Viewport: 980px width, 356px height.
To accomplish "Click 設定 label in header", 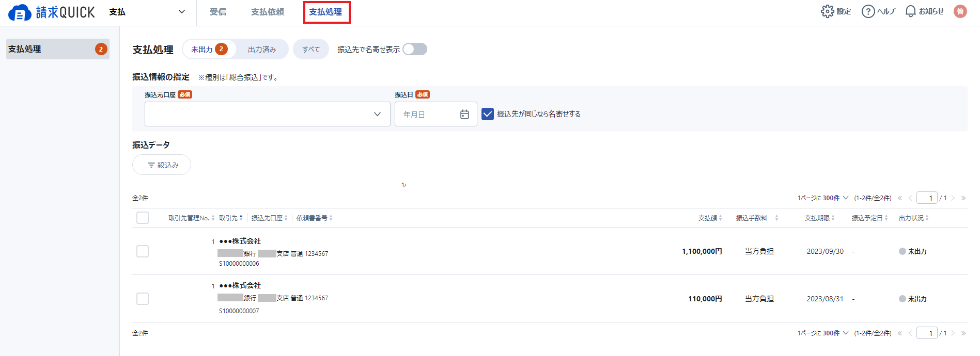I will pyautogui.click(x=844, y=11).
